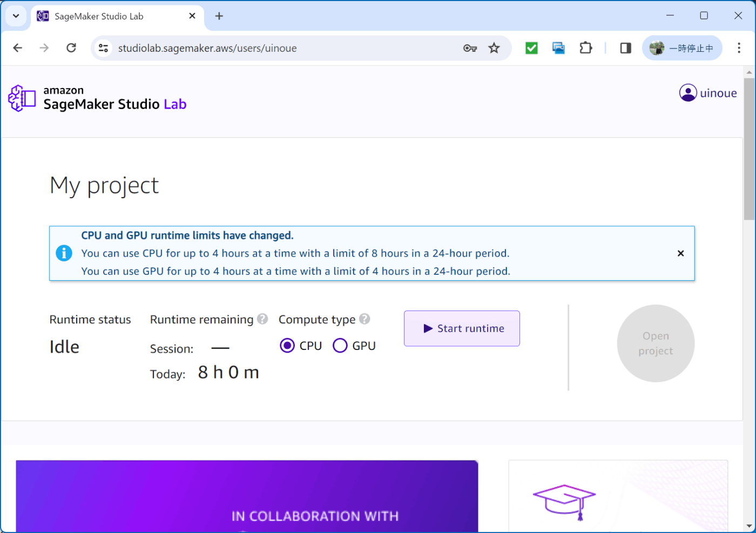Open the paused 一時停止中 profile button

tap(682, 48)
